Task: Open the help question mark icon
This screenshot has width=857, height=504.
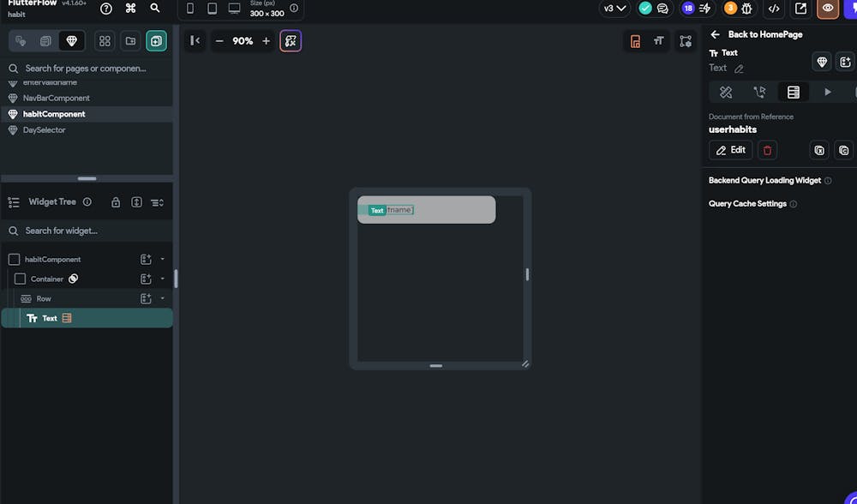Action: coord(106,9)
